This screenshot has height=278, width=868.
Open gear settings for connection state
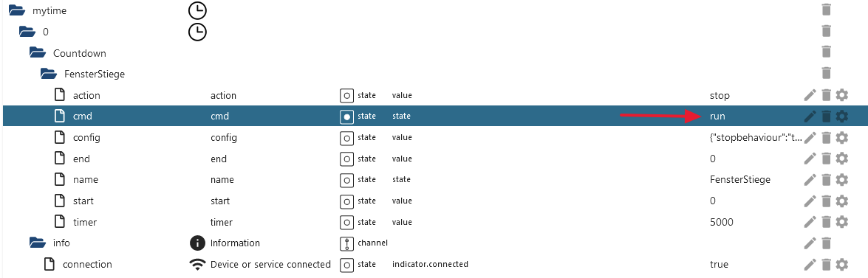pyautogui.click(x=842, y=264)
